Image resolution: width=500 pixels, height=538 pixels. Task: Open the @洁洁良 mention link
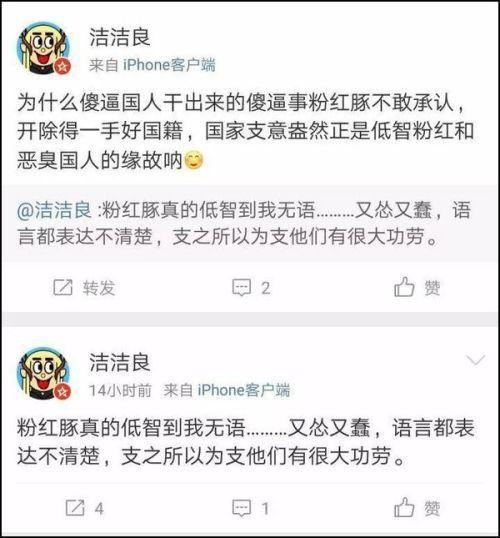(54, 210)
